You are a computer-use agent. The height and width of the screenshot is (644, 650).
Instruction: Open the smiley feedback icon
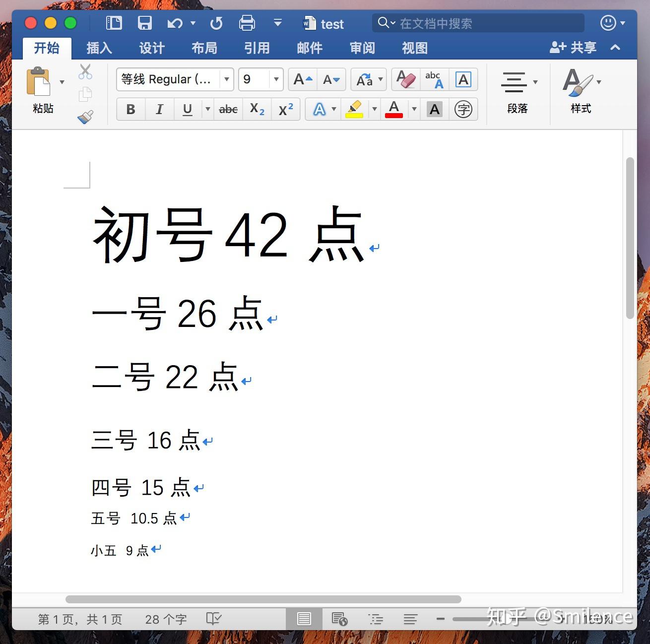(x=608, y=23)
